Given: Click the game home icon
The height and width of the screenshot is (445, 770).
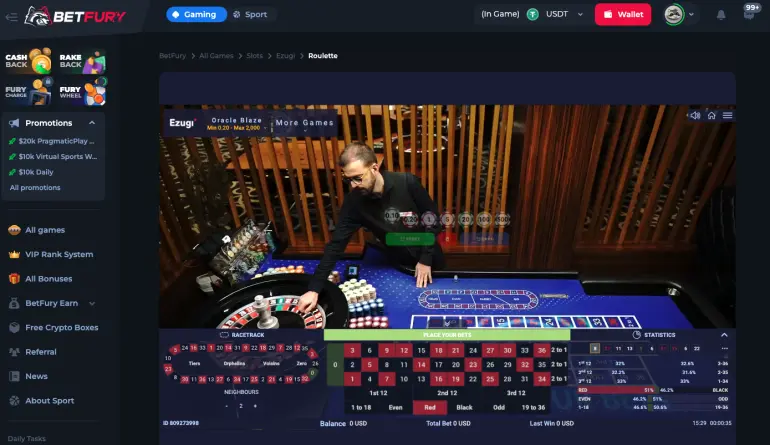Looking at the screenshot, I should point(712,115).
